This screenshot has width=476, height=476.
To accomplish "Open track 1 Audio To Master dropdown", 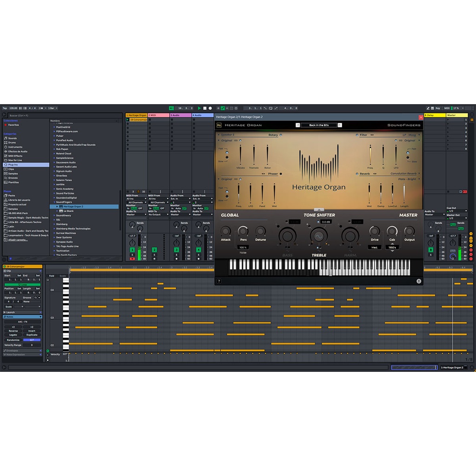I will pos(136,215).
